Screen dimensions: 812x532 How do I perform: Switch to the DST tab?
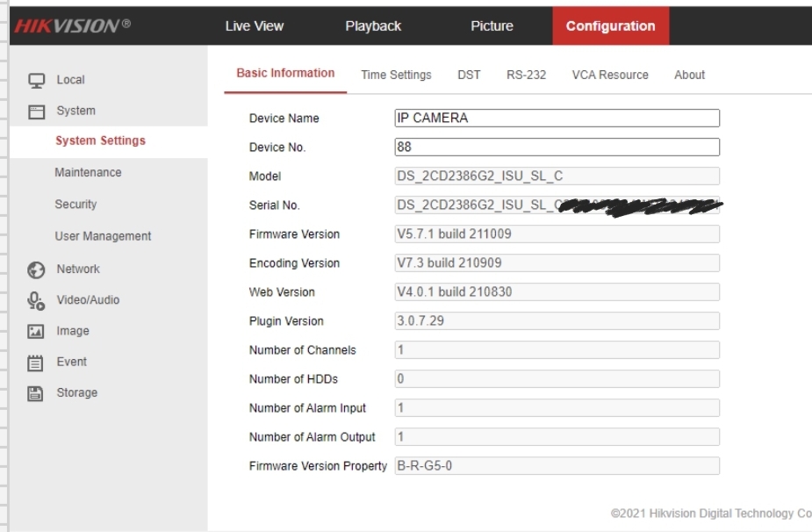click(469, 75)
